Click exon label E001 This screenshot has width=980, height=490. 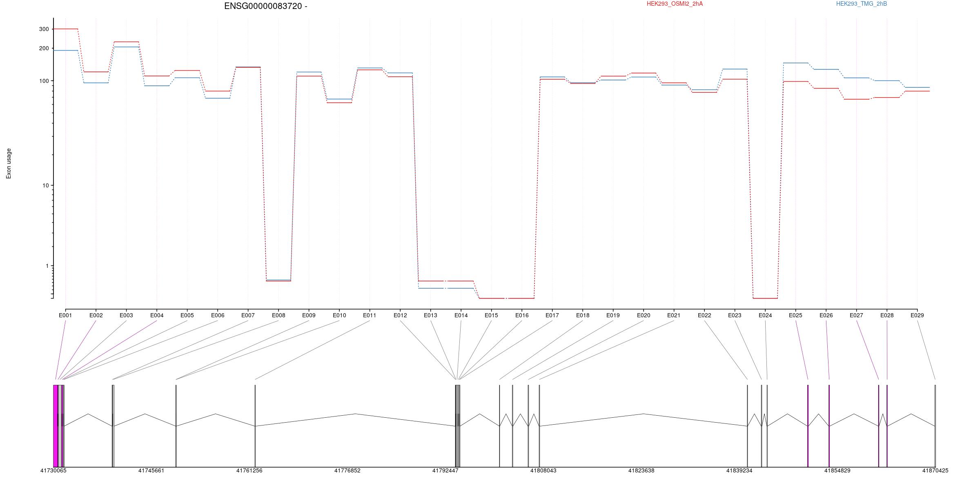point(65,315)
